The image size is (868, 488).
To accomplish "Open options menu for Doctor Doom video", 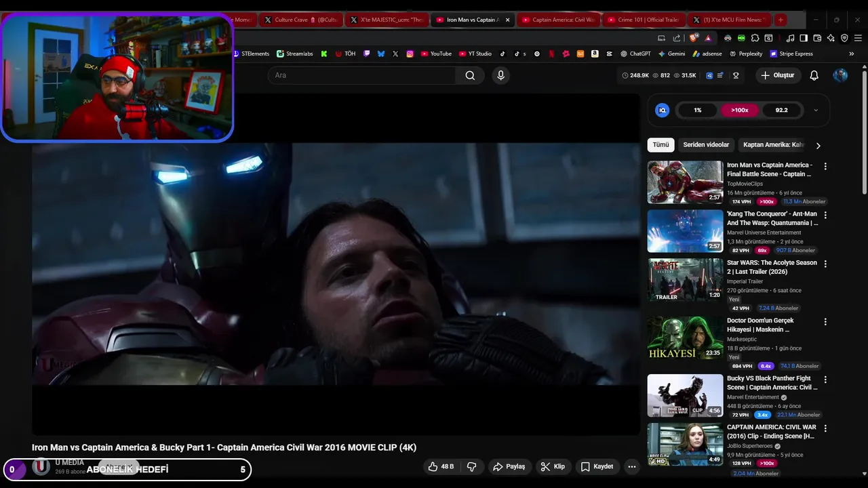I will [x=825, y=322].
